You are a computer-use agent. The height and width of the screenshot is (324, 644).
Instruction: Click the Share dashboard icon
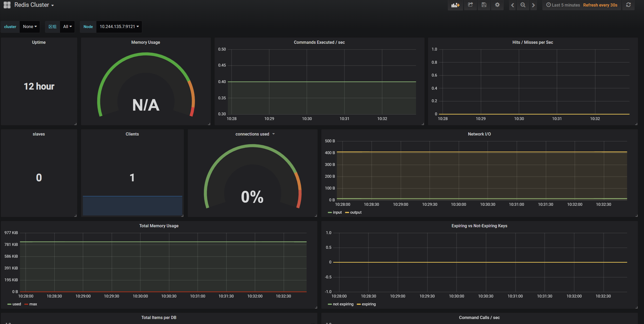point(470,5)
